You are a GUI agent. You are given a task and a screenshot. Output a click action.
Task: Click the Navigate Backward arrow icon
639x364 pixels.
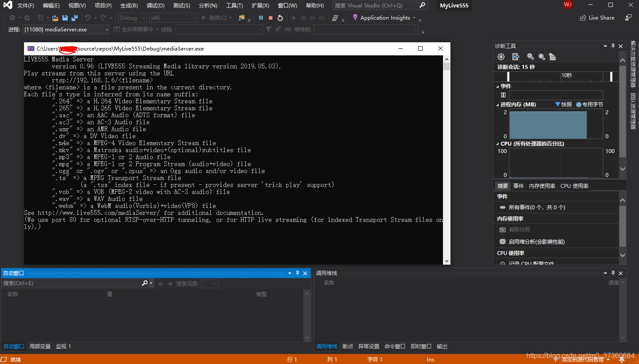[12, 18]
